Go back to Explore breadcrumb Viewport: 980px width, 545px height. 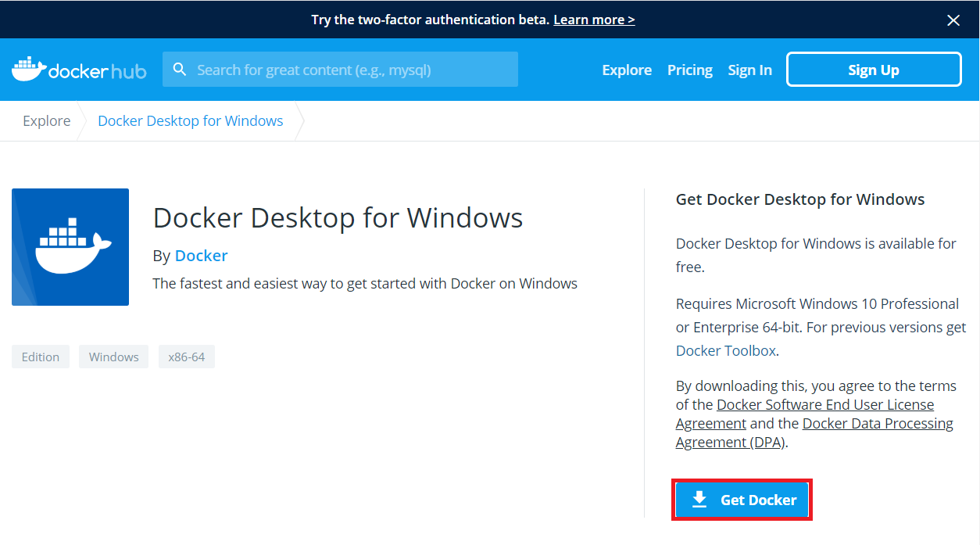click(x=47, y=120)
